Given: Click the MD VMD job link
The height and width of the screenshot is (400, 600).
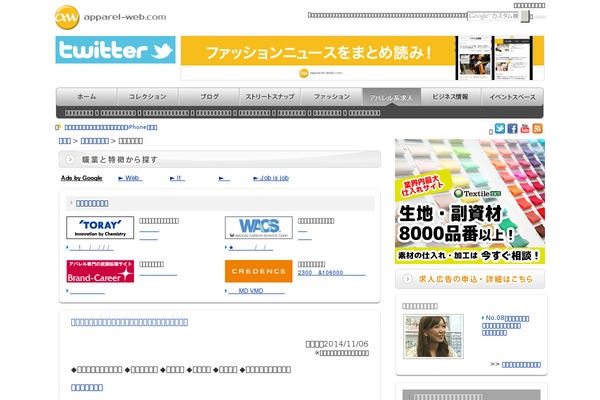Looking at the screenshot, I should point(256,291).
